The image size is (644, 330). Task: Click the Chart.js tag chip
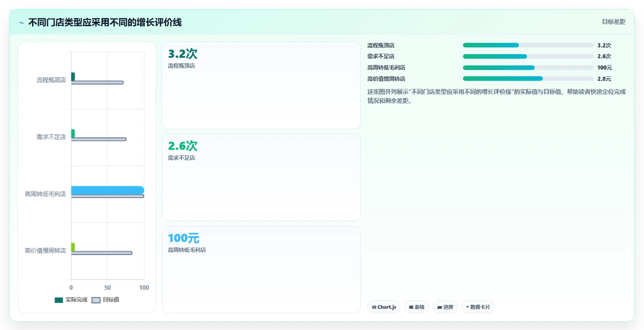pyautogui.click(x=384, y=307)
